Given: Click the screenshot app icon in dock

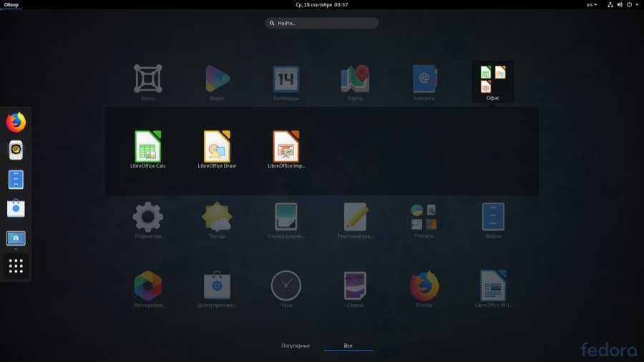Looking at the screenshot, I should pos(16,238).
